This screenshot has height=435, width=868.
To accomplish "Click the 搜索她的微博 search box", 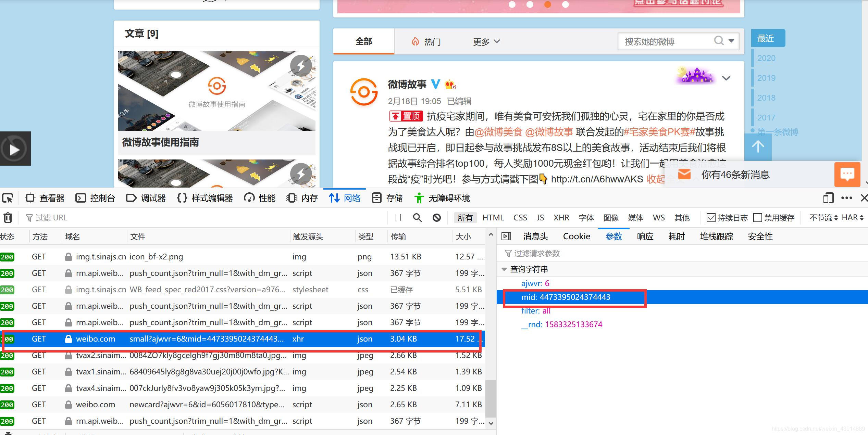I will (x=665, y=41).
